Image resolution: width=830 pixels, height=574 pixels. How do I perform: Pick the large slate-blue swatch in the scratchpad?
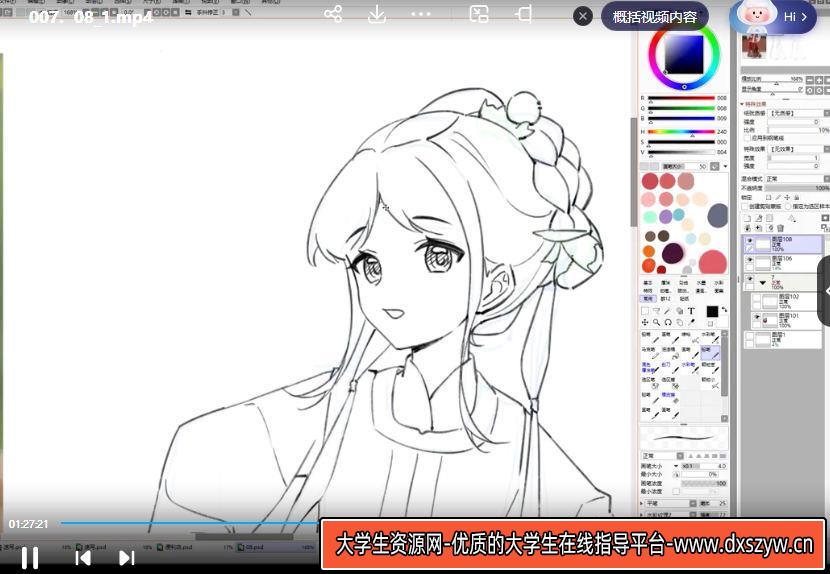tap(718, 216)
